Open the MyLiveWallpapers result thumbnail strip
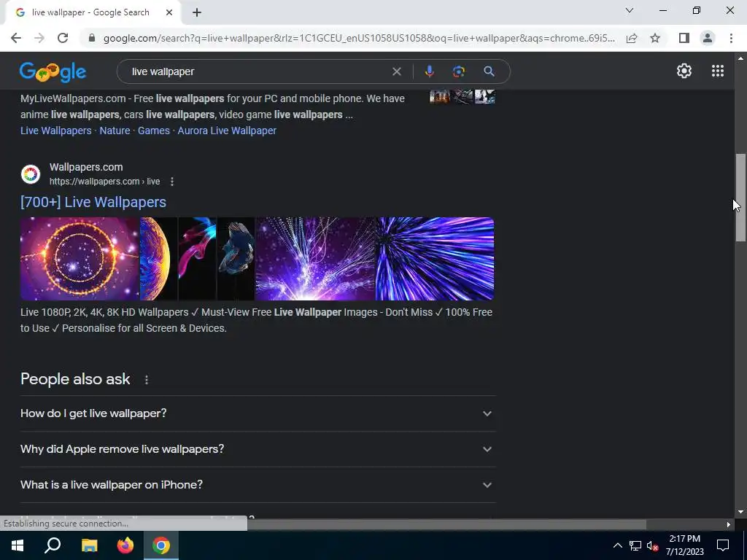Image resolution: width=747 pixels, height=560 pixels. (x=462, y=96)
